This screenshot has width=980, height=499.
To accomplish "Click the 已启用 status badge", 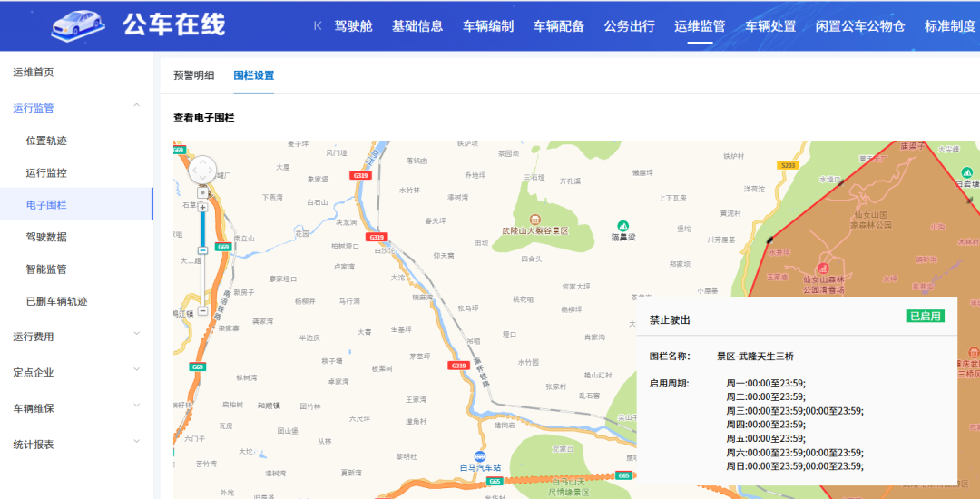I will (925, 317).
